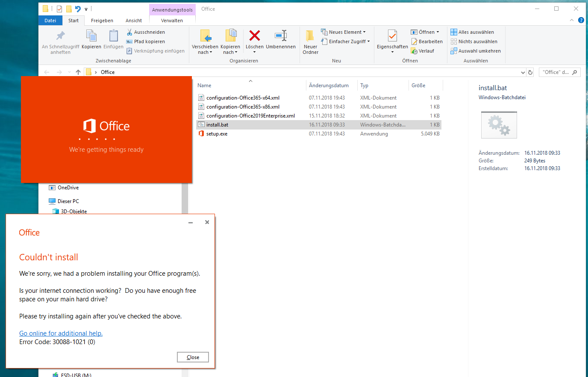This screenshot has width=588, height=377.
Task: Click the Explorer help question mark icon
Action: pyautogui.click(x=581, y=20)
